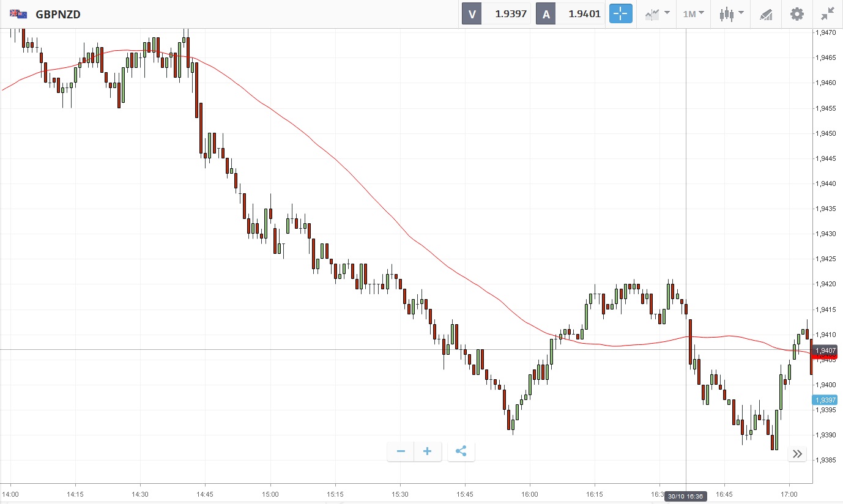
Task: Jump to latest candles with double-arrow button
Action: tap(797, 454)
